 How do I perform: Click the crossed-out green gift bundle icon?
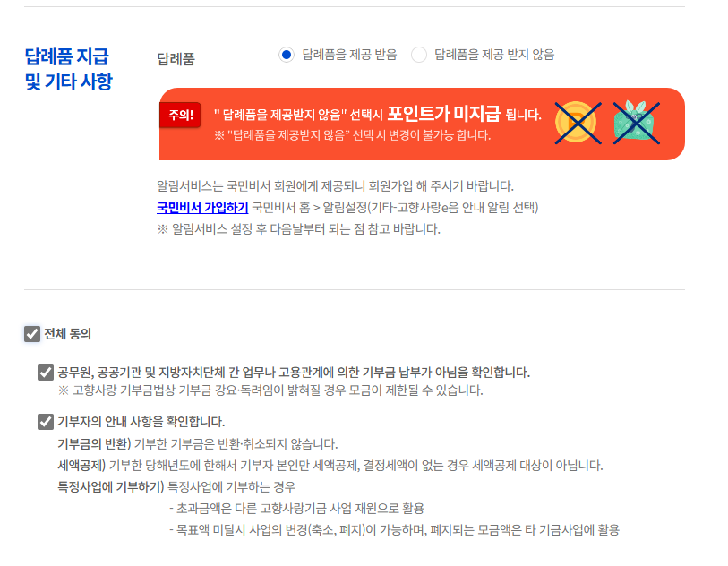point(636,123)
